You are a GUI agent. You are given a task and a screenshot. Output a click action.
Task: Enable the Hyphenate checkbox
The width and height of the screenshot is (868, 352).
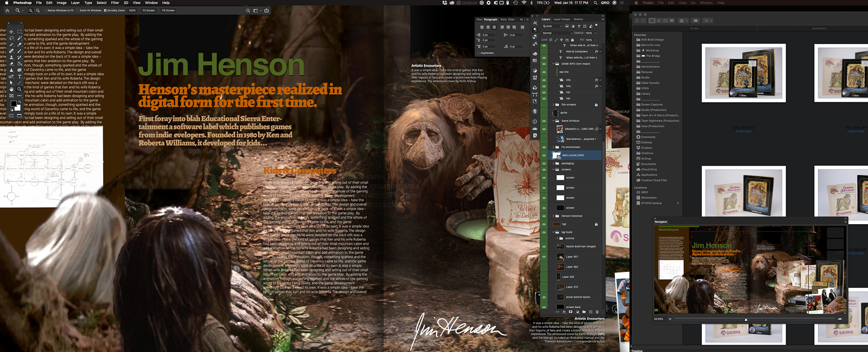pos(479,53)
